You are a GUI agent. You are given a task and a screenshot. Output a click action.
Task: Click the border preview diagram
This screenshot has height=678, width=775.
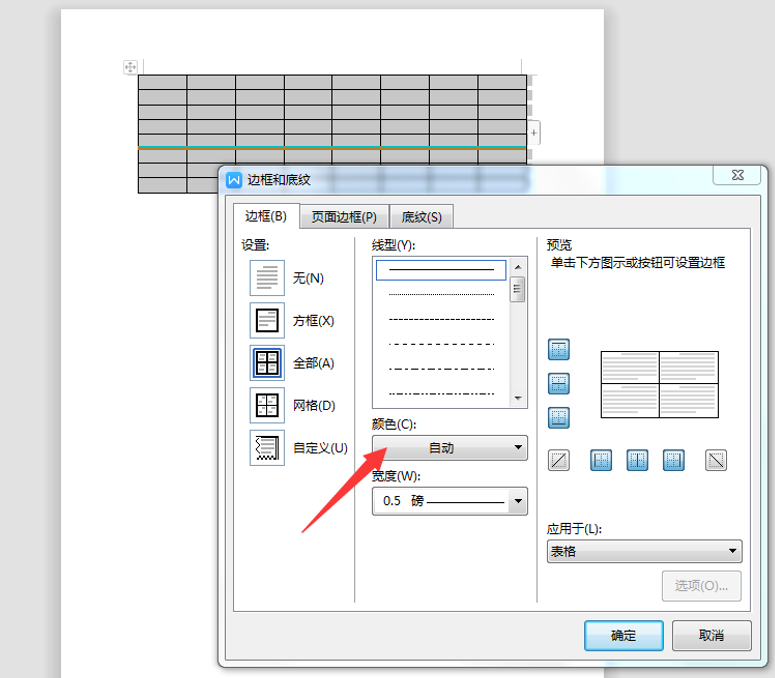[x=659, y=384]
